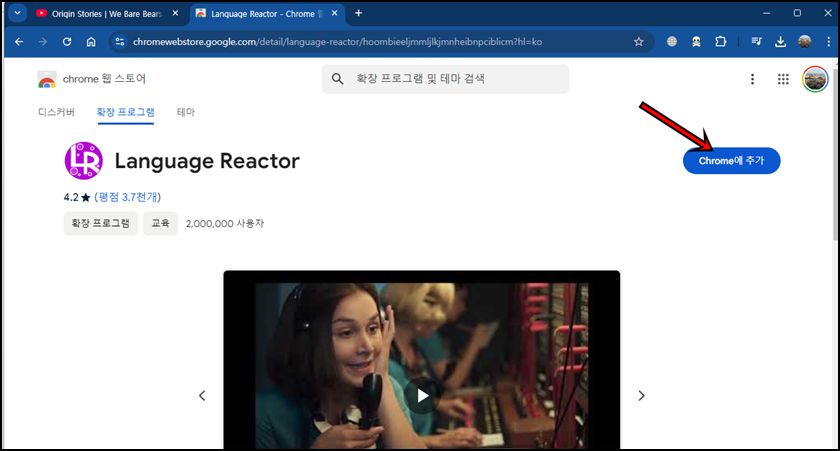Click the address bar URL
Image resolution: width=840 pixels, height=451 pixels.
pos(338,42)
